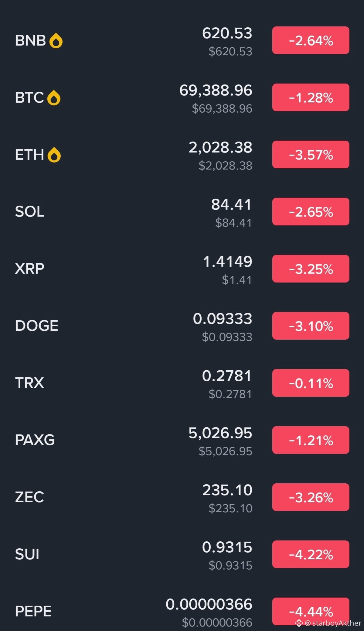
Task: Tap XRP's -3.25% change badge
Action: [311, 269]
